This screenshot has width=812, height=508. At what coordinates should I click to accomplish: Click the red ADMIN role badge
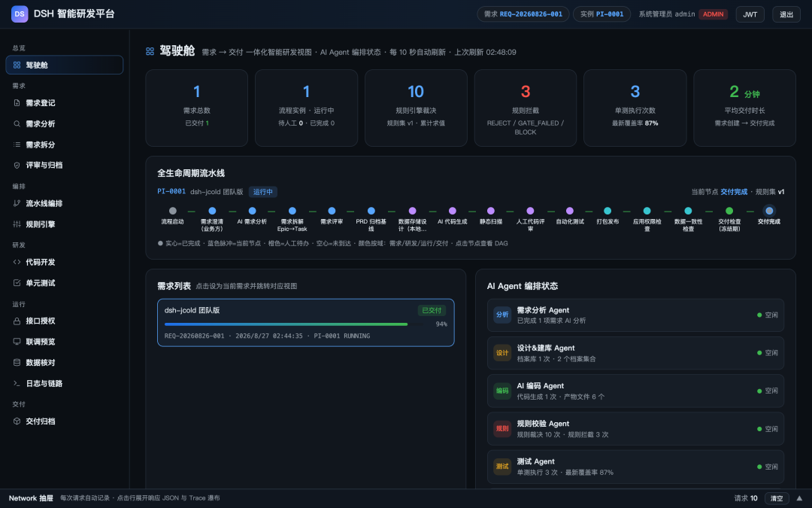click(x=713, y=14)
